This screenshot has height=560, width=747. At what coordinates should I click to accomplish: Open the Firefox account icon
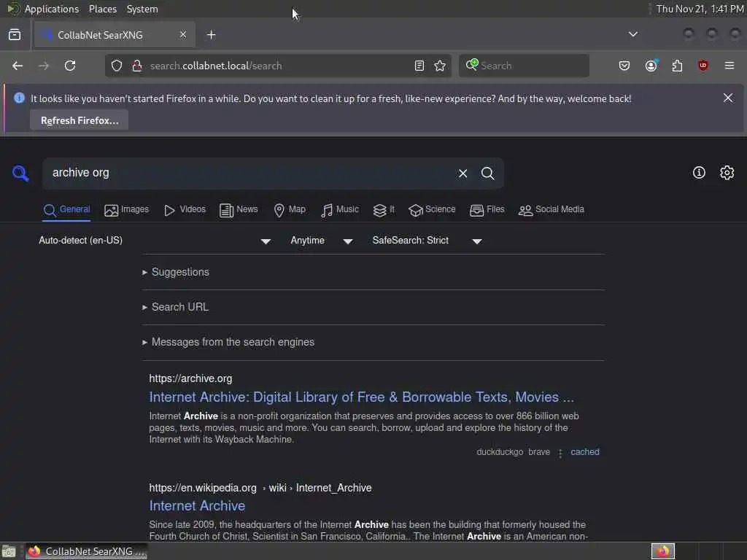tap(651, 66)
